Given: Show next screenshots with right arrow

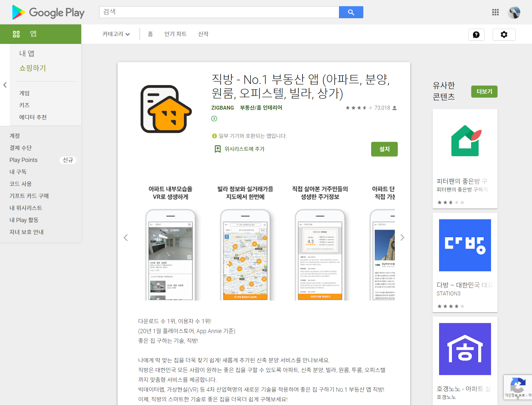Looking at the screenshot, I should tap(402, 237).
